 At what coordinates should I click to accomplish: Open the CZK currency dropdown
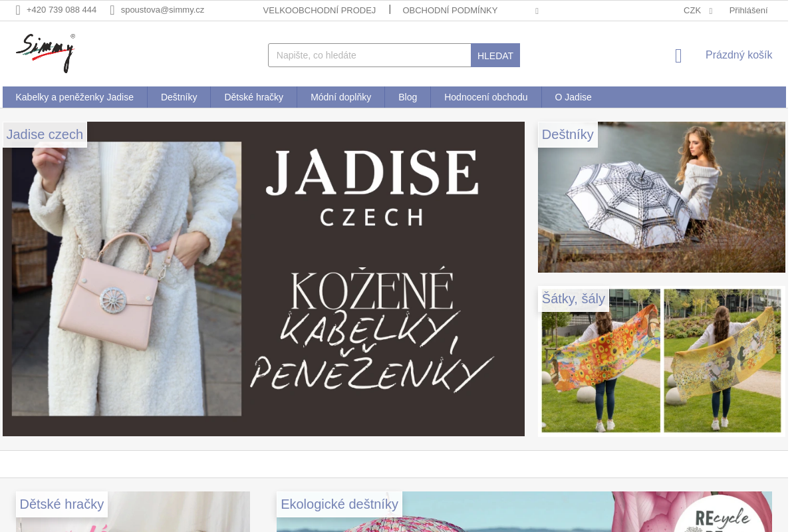[x=697, y=10]
